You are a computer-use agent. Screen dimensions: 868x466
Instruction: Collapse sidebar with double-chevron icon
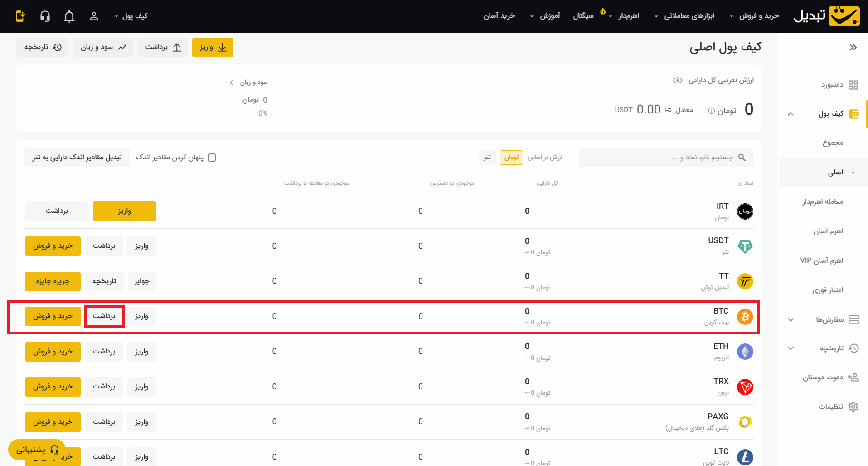click(853, 47)
